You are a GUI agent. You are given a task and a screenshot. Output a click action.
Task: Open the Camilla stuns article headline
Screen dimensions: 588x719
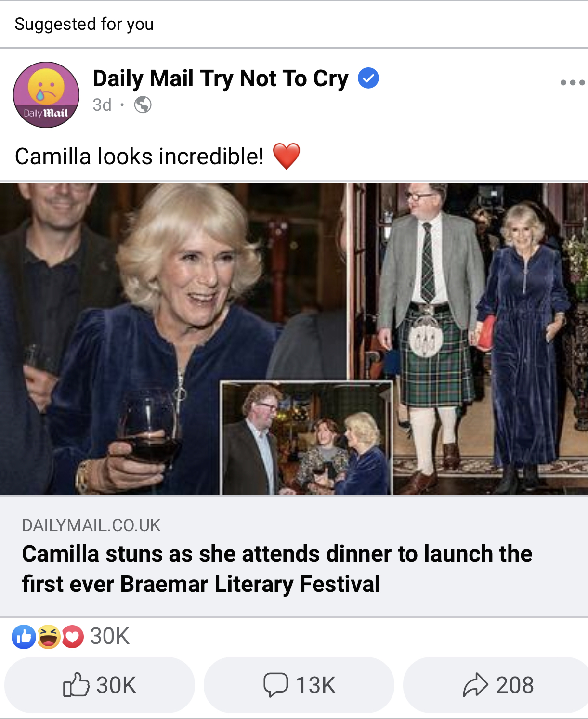pos(277,569)
